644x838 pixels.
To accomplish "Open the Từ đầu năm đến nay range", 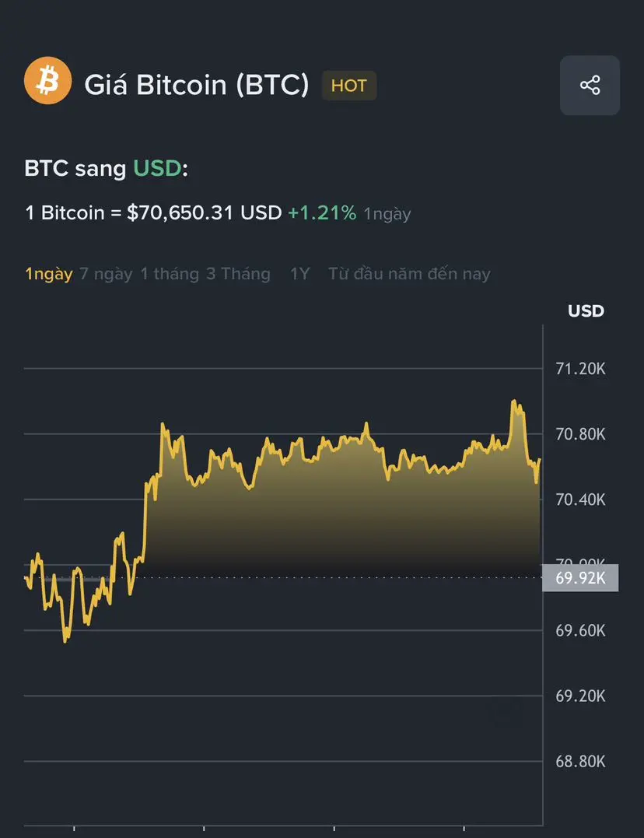I will 409,274.
